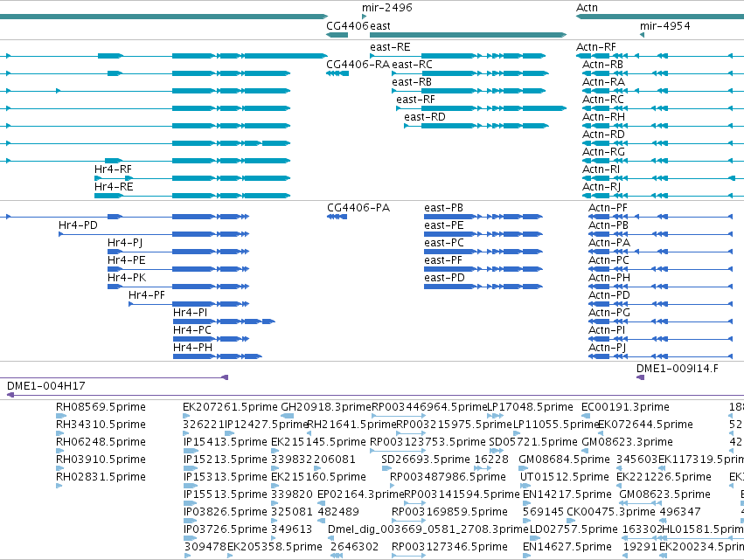Click the Hr4-PH CDS label
This screenshot has height=560, width=744.
tap(192, 349)
